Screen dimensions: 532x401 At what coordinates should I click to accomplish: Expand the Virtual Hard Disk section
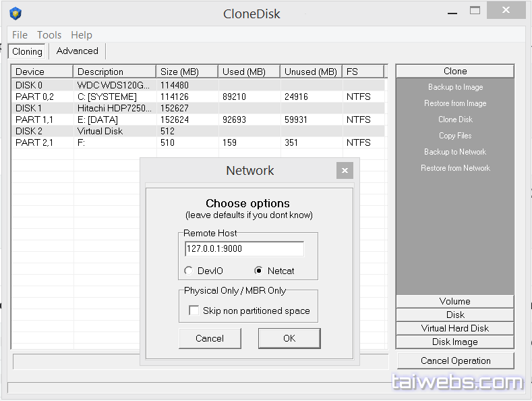point(455,328)
